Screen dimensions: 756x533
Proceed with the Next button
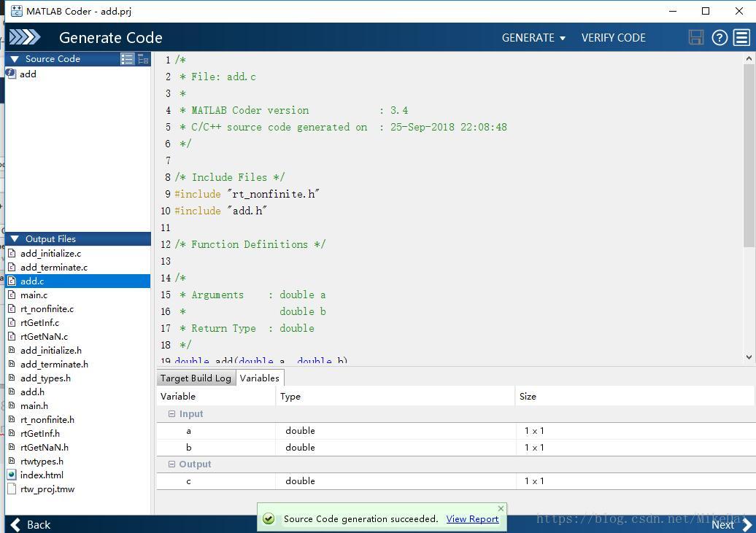point(731,524)
